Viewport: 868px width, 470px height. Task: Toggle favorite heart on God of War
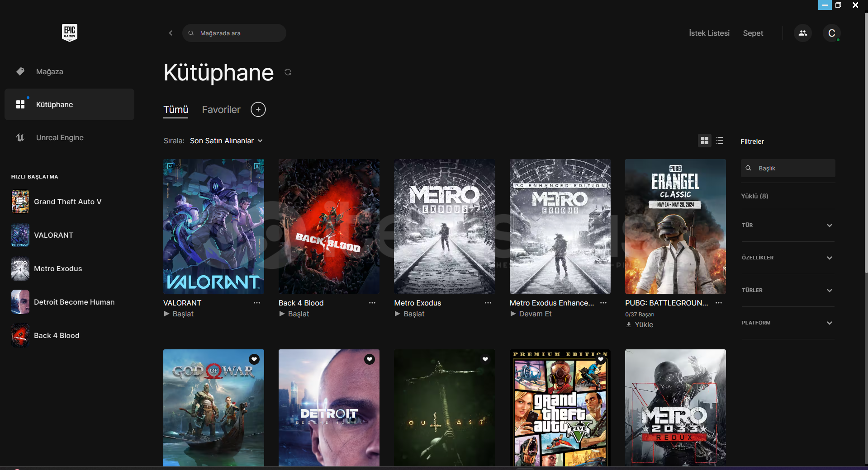tap(254, 359)
